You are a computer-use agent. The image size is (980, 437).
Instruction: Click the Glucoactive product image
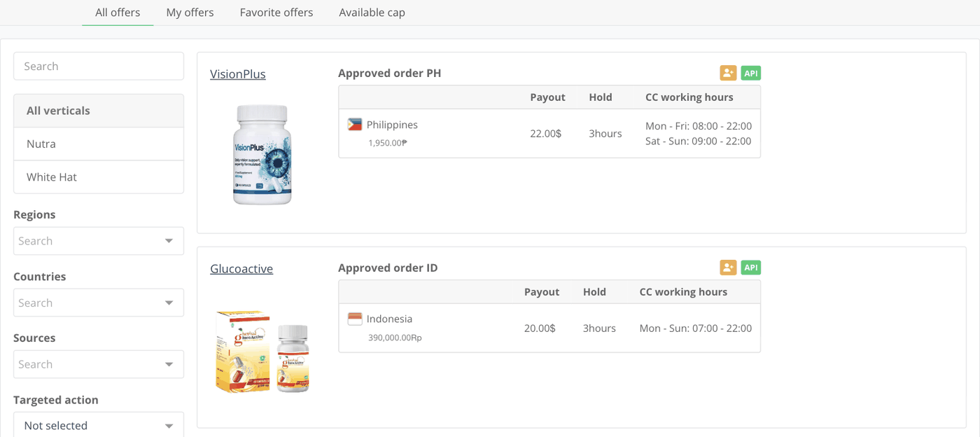point(262,352)
